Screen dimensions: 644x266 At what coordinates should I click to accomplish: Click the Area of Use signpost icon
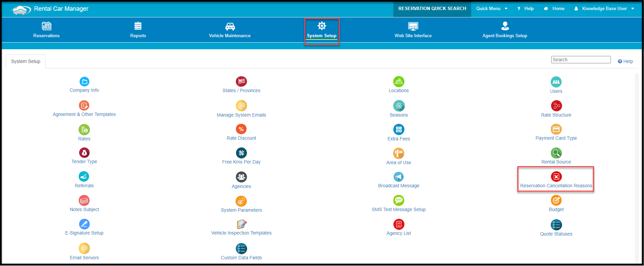click(399, 153)
